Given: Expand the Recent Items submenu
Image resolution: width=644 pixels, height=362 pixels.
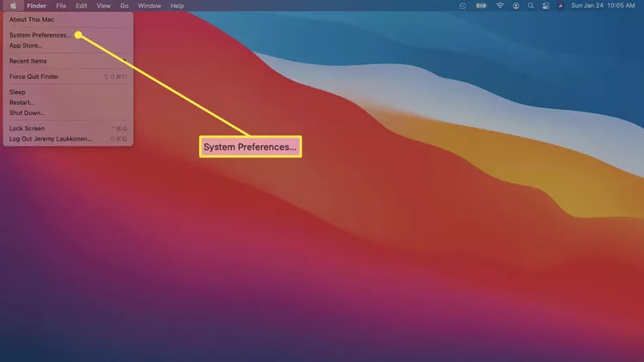Looking at the screenshot, I should pyautogui.click(x=68, y=61).
